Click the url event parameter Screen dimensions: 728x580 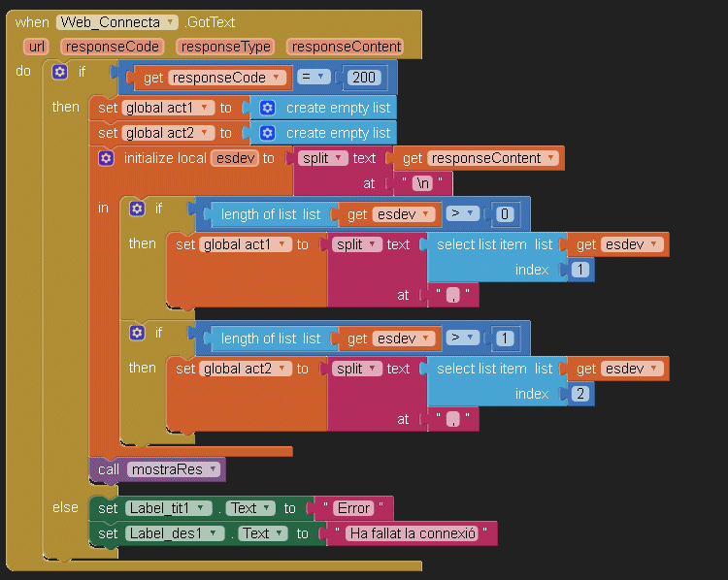(37, 46)
